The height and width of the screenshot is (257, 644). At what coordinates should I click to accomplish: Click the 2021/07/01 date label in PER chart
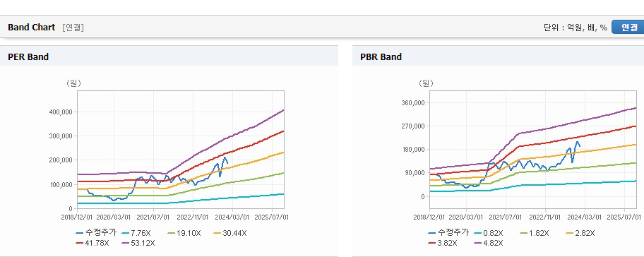coord(153,217)
